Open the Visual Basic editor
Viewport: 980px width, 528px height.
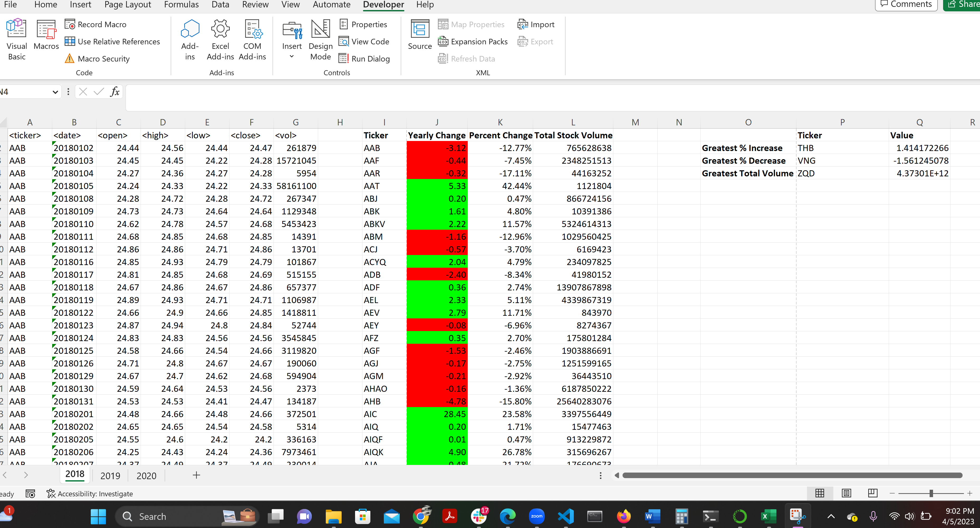pyautogui.click(x=16, y=39)
